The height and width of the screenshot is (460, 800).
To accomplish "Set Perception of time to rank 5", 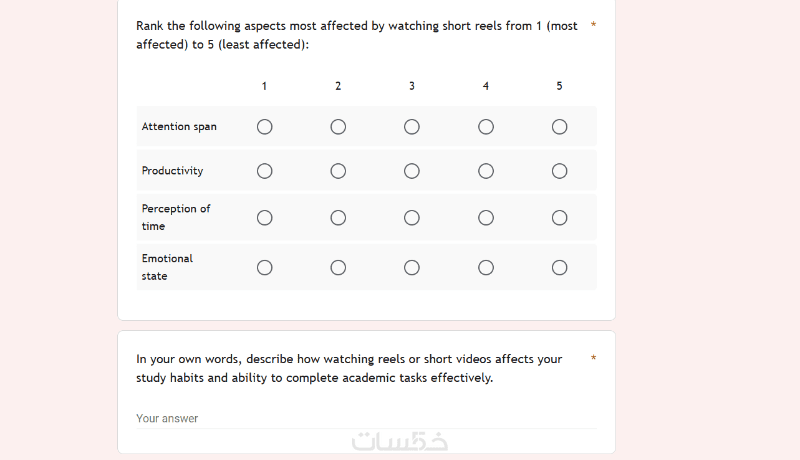I will click(560, 217).
